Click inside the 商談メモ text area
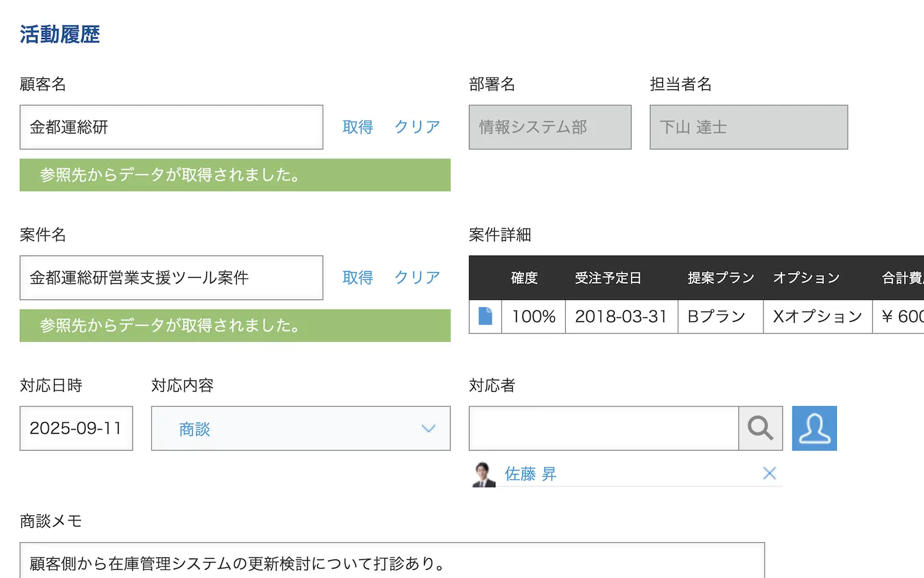The width and height of the screenshot is (924, 578). pos(391,562)
